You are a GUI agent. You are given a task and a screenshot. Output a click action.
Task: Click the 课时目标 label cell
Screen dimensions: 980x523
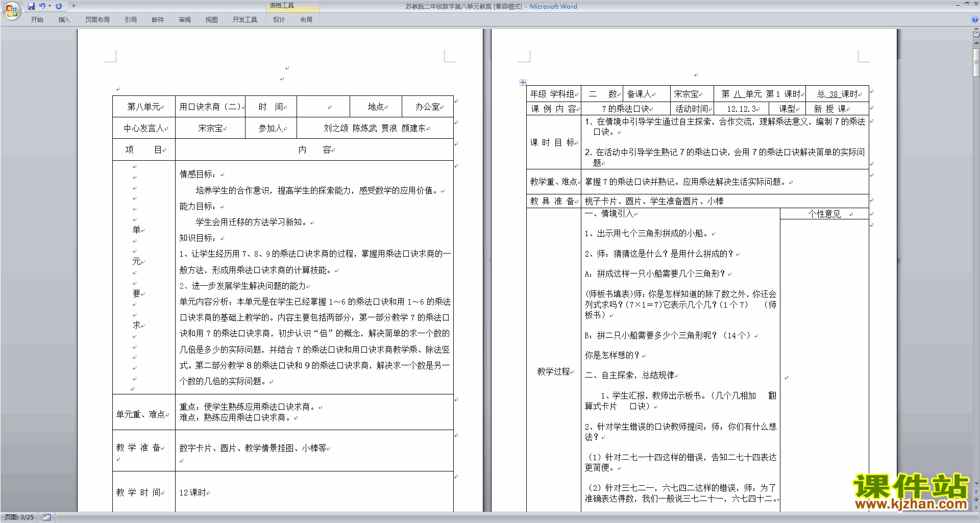click(554, 142)
